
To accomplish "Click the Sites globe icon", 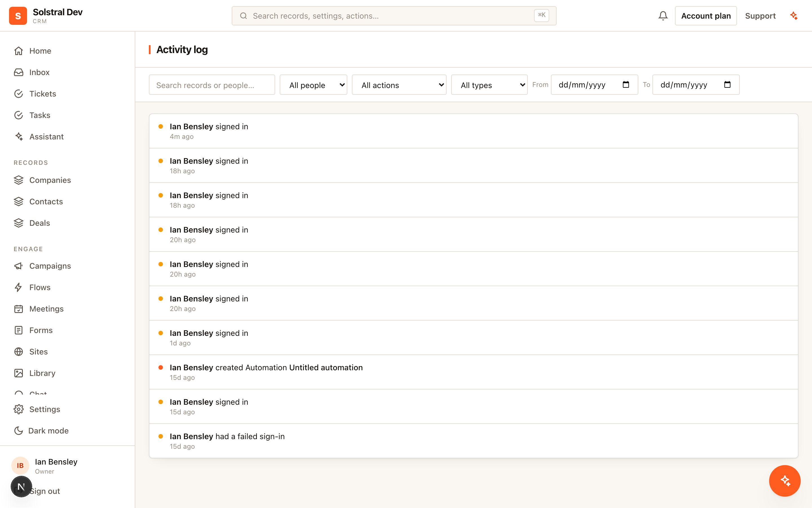I will (19, 352).
